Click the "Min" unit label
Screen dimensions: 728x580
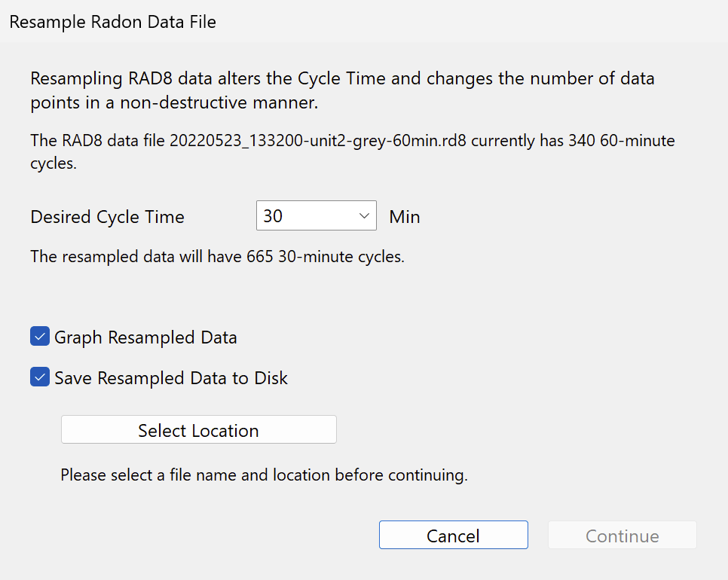tap(405, 217)
